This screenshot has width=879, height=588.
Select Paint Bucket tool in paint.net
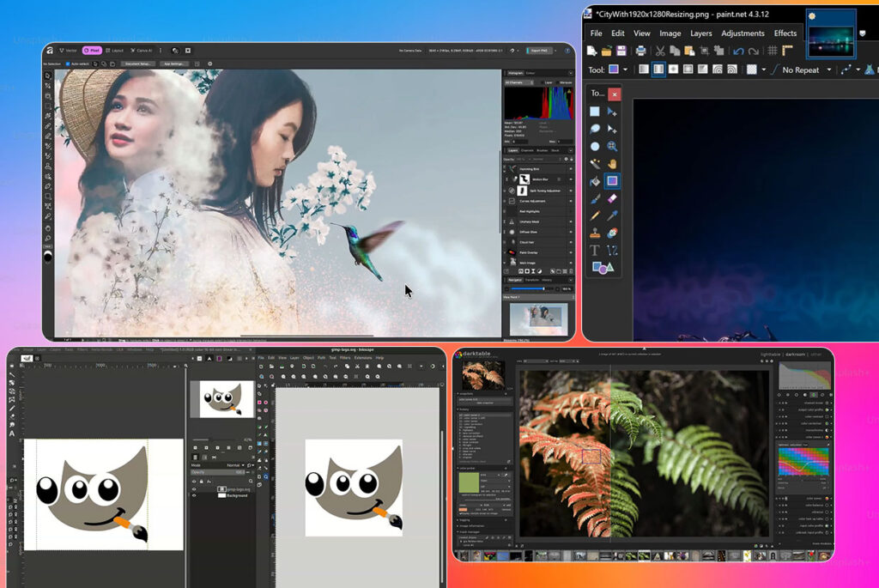[x=595, y=181]
